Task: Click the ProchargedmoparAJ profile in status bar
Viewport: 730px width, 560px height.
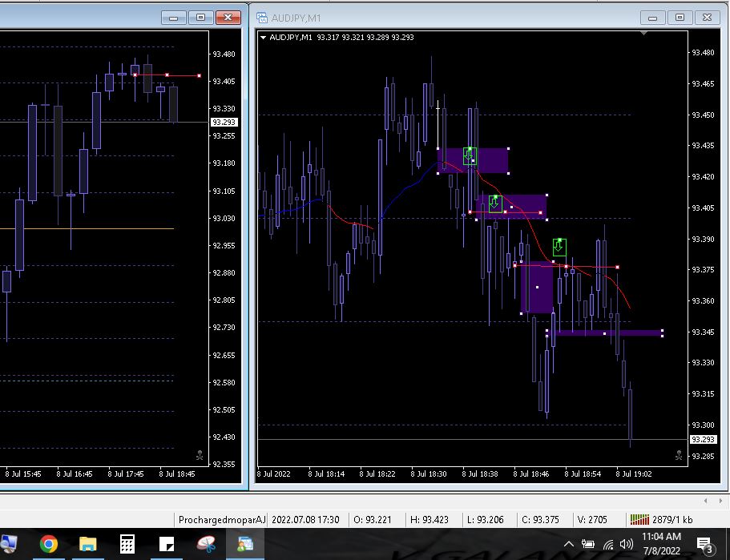Action: [221, 519]
